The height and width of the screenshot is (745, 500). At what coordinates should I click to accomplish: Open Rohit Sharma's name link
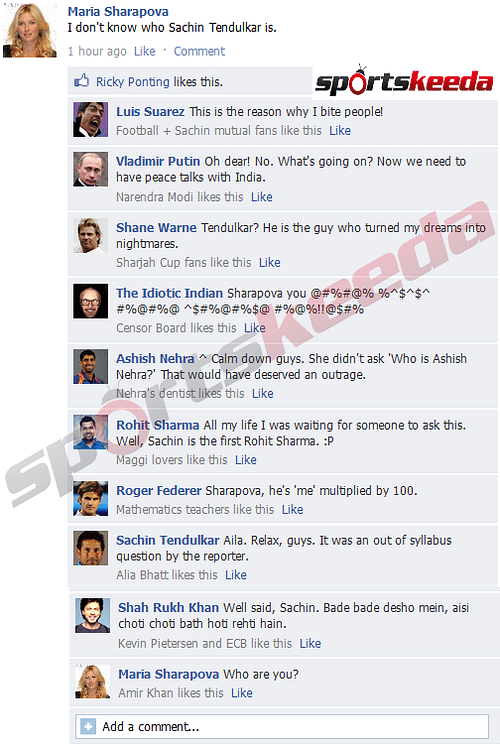(x=158, y=425)
